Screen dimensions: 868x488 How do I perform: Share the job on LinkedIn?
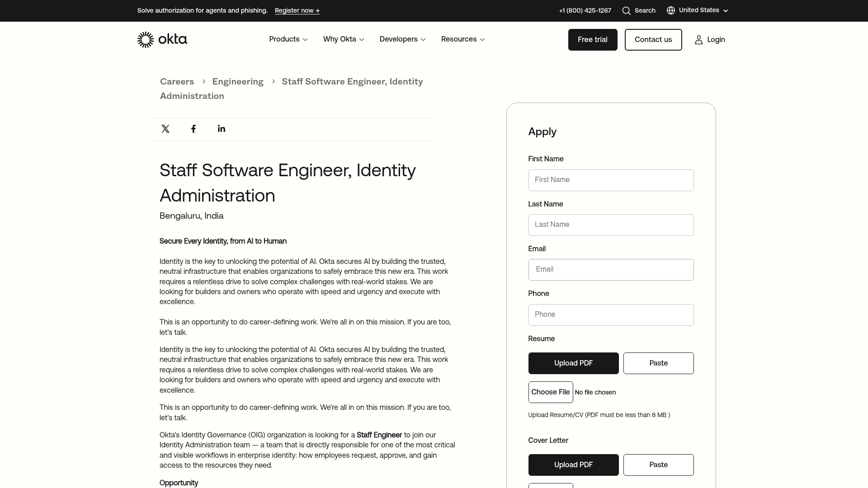point(222,129)
